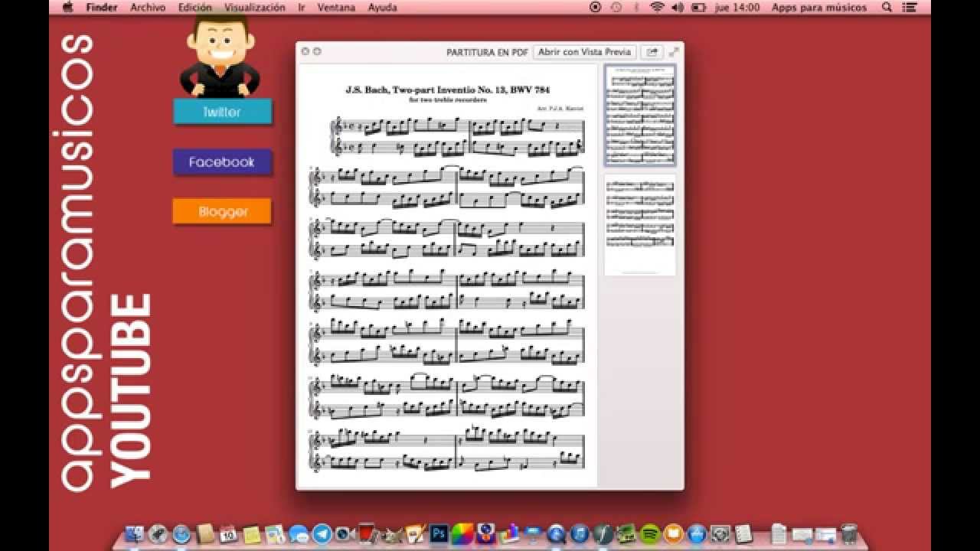Open the Apple menu
The image size is (980, 551).
click(67, 7)
